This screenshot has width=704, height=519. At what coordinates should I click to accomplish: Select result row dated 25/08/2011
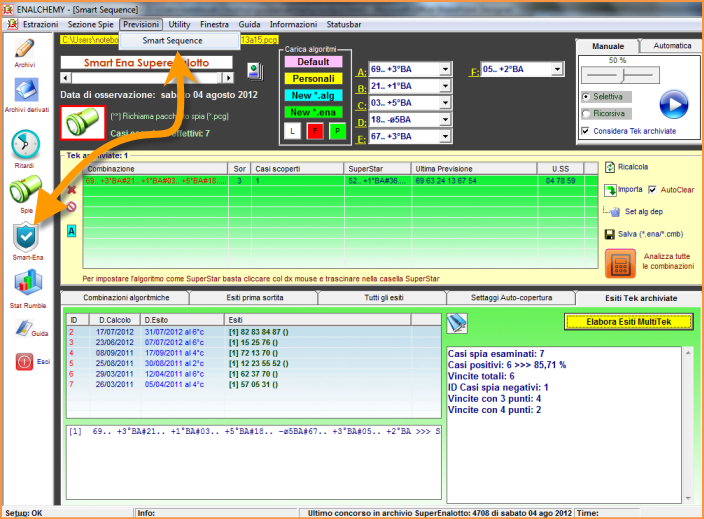point(254,364)
